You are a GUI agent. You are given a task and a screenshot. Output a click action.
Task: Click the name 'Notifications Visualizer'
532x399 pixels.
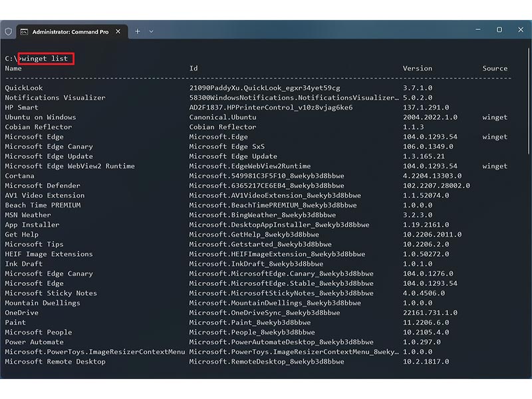[55, 98]
